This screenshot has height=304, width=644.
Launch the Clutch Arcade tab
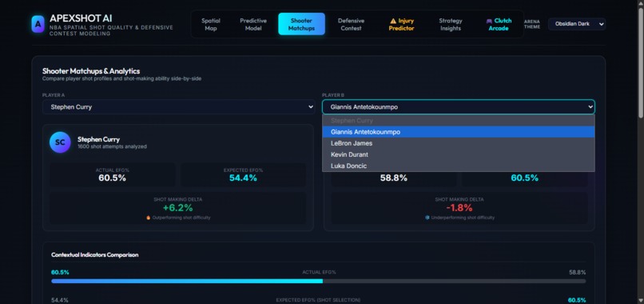(x=499, y=24)
